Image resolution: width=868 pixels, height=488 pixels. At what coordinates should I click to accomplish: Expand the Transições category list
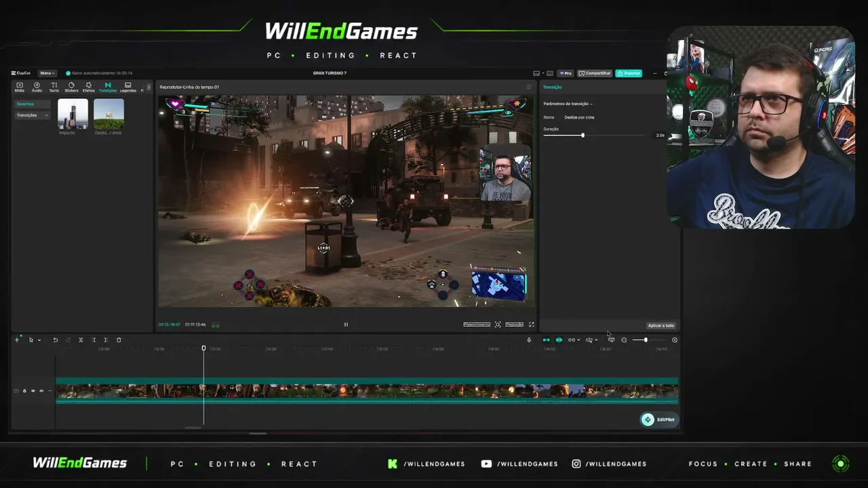click(x=32, y=115)
